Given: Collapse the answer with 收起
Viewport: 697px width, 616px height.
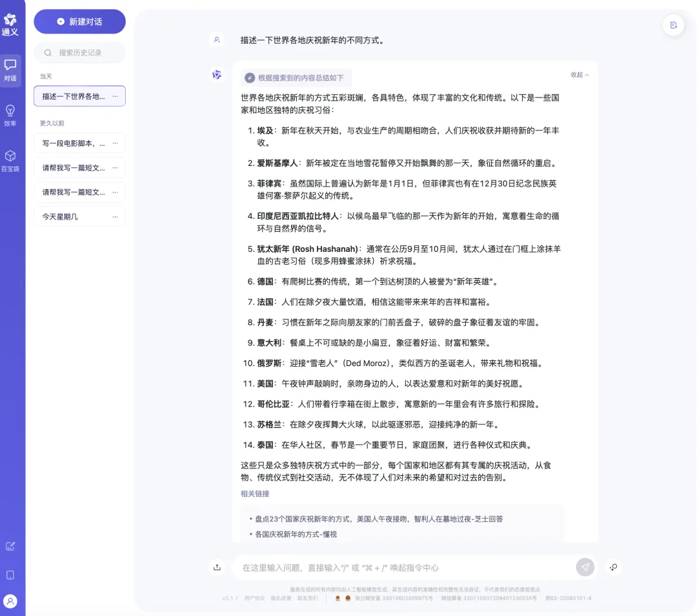Looking at the screenshot, I should tap(580, 75).
